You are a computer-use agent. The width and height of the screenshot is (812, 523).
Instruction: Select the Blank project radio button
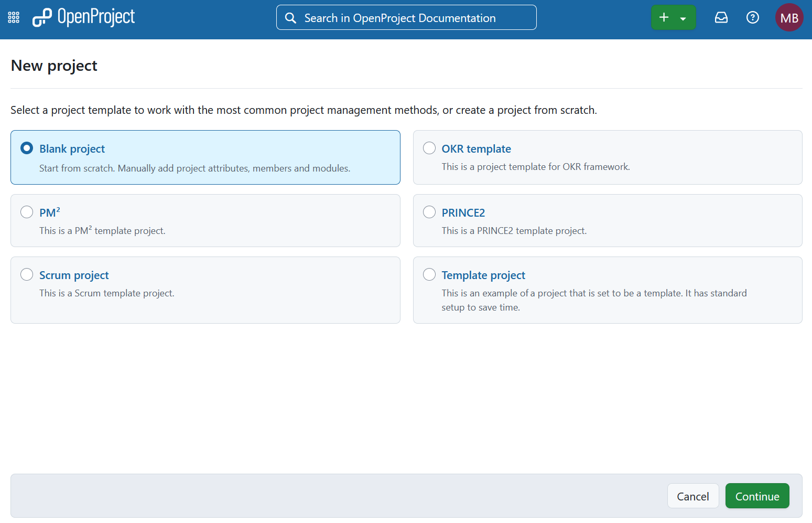click(27, 148)
